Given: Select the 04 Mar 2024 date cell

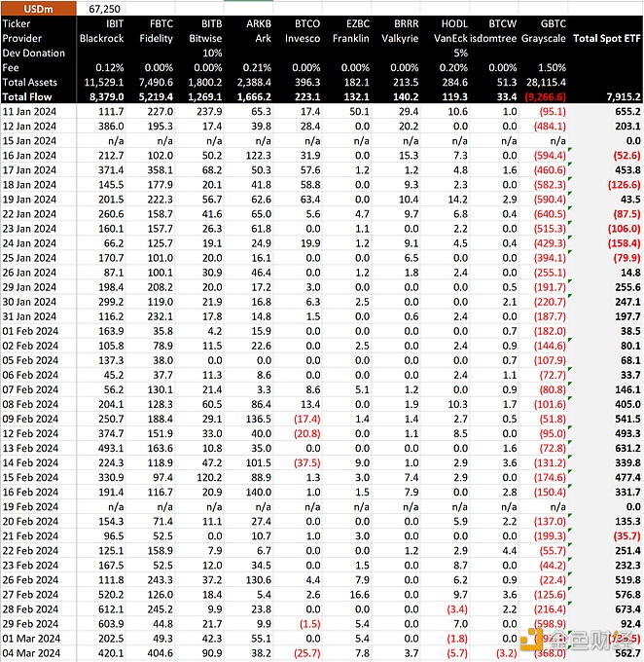Looking at the screenshot, I should [x=31, y=653].
